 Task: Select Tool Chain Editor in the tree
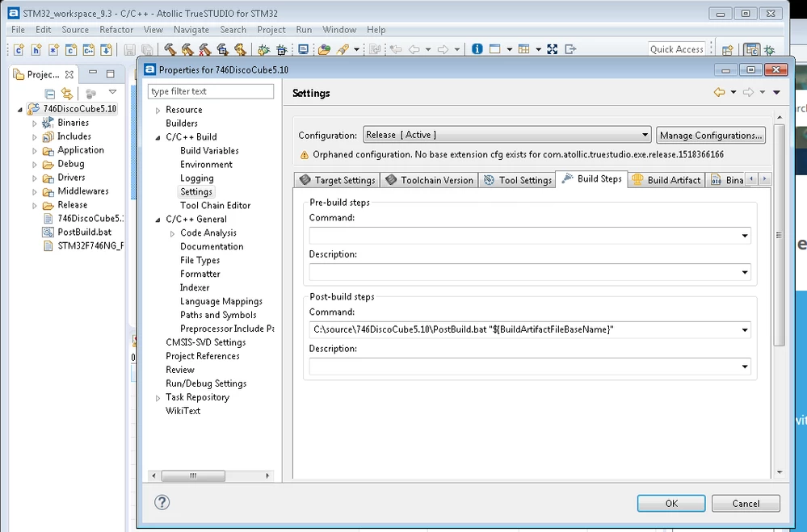pos(215,205)
